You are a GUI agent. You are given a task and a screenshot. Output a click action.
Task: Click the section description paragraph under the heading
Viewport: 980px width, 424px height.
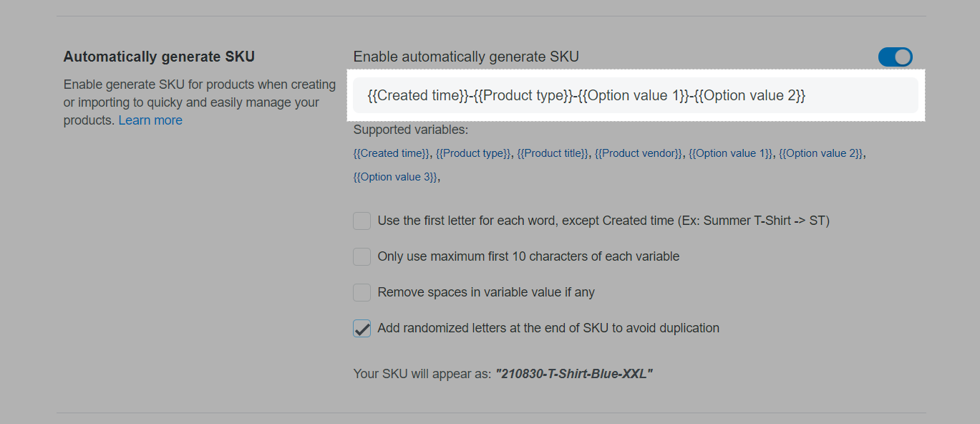point(199,102)
